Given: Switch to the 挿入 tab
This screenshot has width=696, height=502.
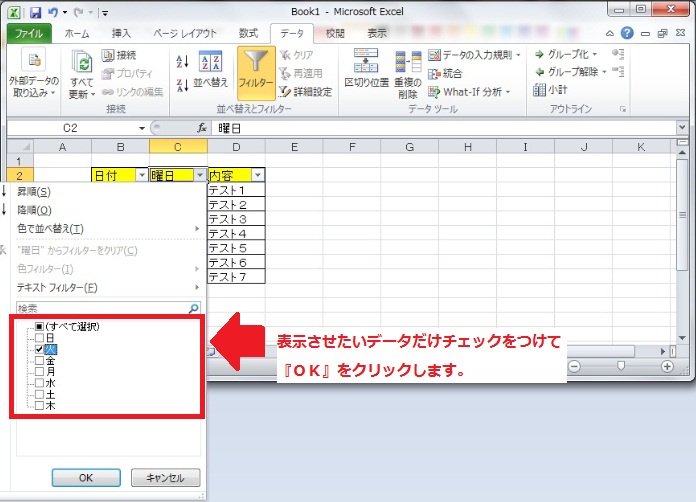Looking at the screenshot, I should 121,33.
